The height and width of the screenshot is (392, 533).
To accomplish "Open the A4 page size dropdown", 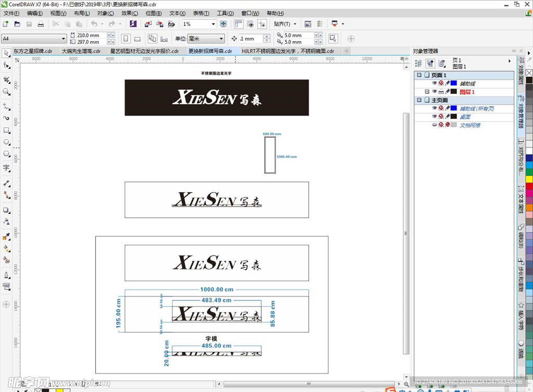I will tap(64, 39).
